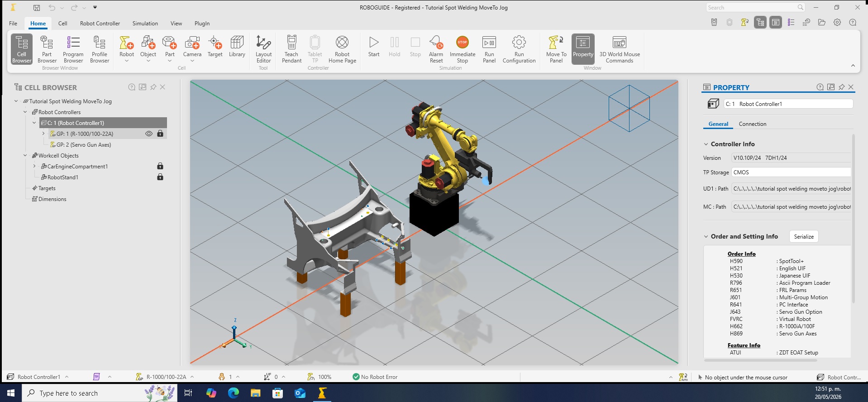The width and height of the screenshot is (868, 402).
Task: Click the Add Part icon
Action: 170,43
